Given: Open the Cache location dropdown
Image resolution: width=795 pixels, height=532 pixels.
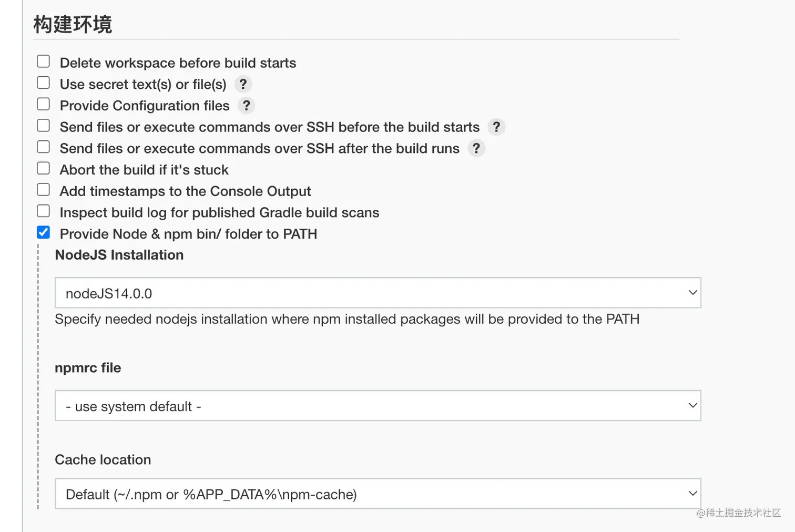Looking at the screenshot, I should click(x=378, y=494).
